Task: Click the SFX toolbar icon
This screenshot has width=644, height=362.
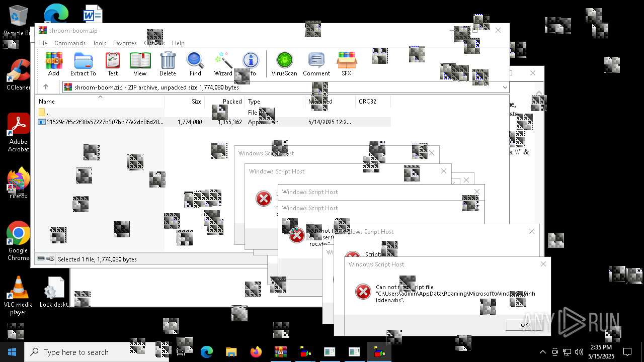Action: point(347,64)
